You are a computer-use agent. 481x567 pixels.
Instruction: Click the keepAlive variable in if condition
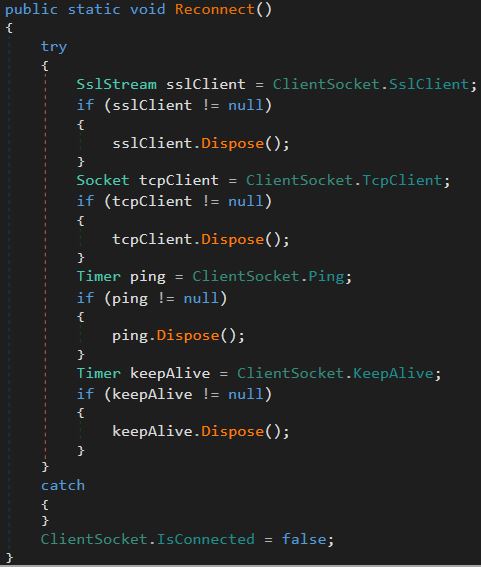(x=152, y=394)
